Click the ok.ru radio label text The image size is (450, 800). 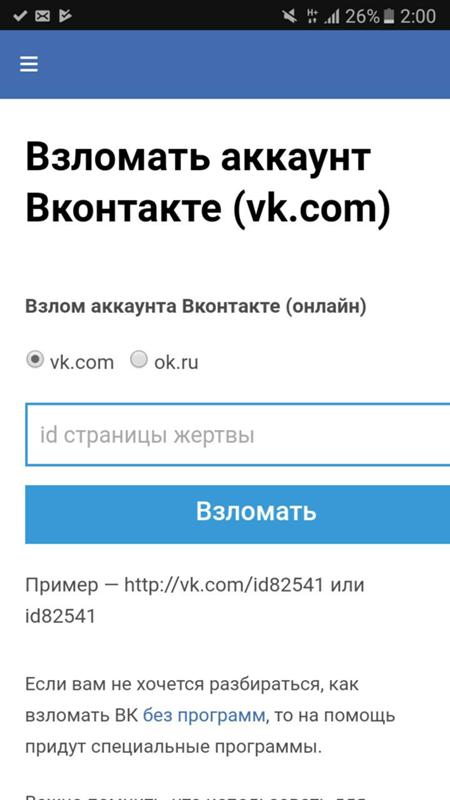176,362
